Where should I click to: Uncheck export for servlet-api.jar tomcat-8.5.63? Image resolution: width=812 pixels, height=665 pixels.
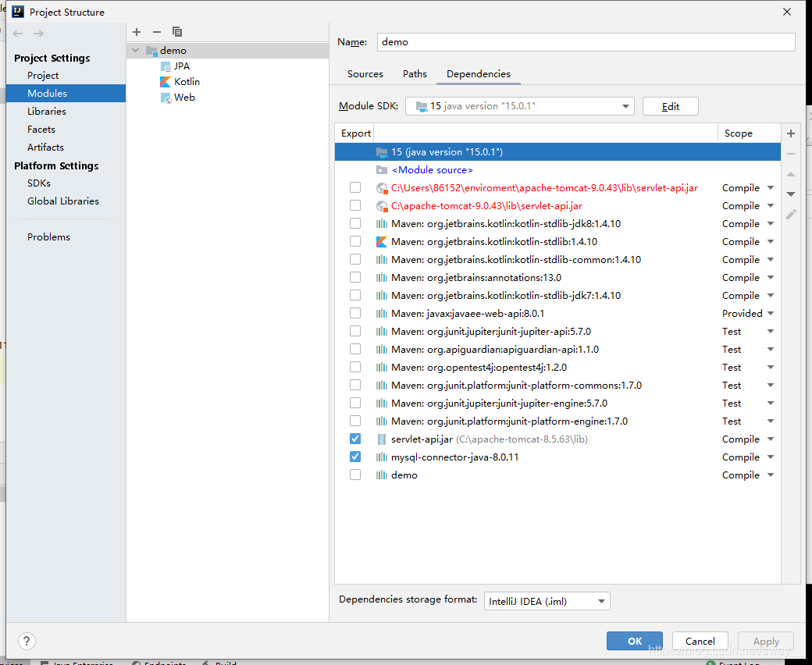coord(355,439)
